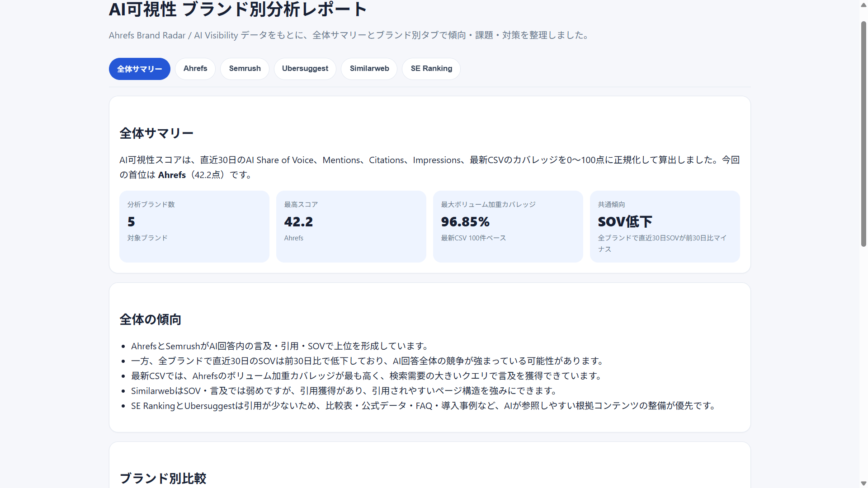The width and height of the screenshot is (868, 488).
Task: Select the 全体サマリー tab
Action: [x=139, y=69]
